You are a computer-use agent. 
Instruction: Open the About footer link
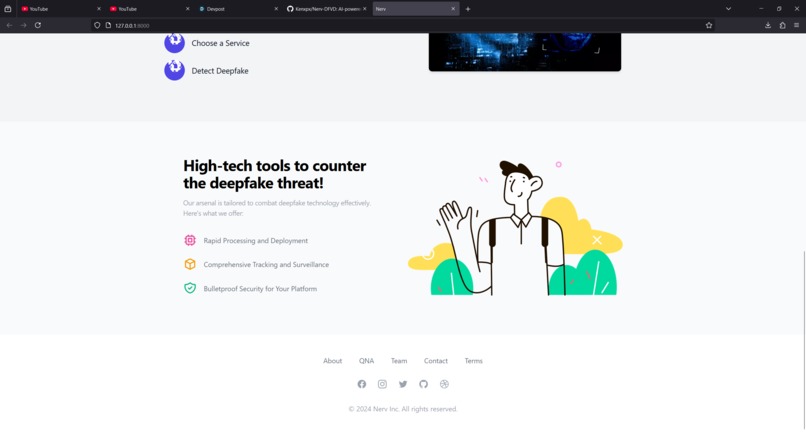point(333,361)
